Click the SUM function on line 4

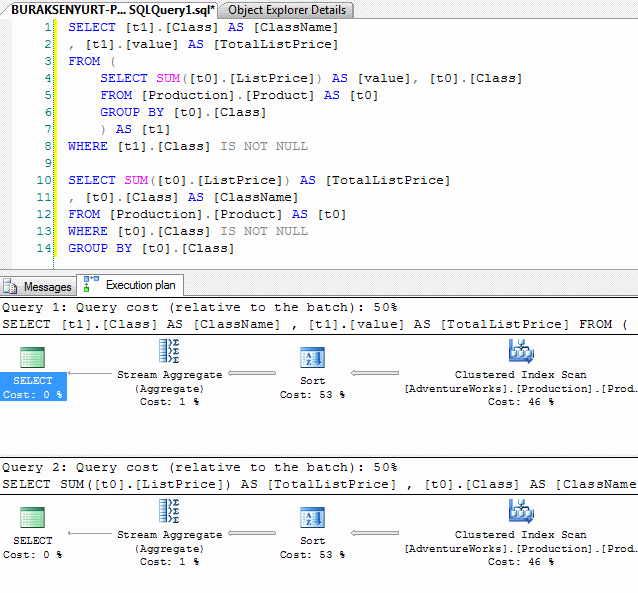167,78
